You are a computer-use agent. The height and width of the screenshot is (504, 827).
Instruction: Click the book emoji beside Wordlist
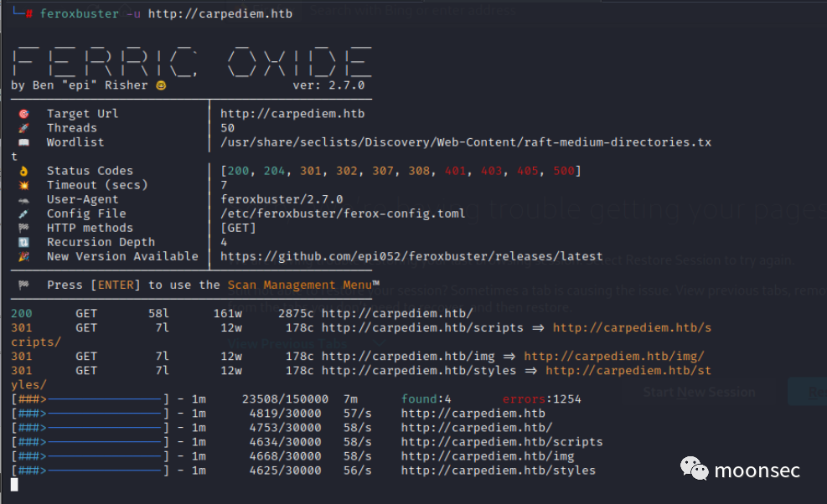pos(23,142)
